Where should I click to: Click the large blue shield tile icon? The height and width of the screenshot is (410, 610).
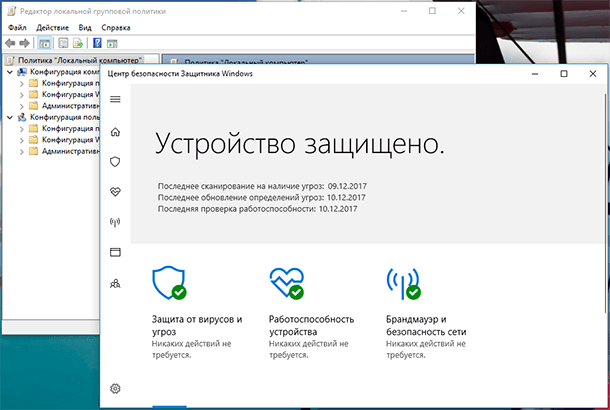tap(169, 283)
